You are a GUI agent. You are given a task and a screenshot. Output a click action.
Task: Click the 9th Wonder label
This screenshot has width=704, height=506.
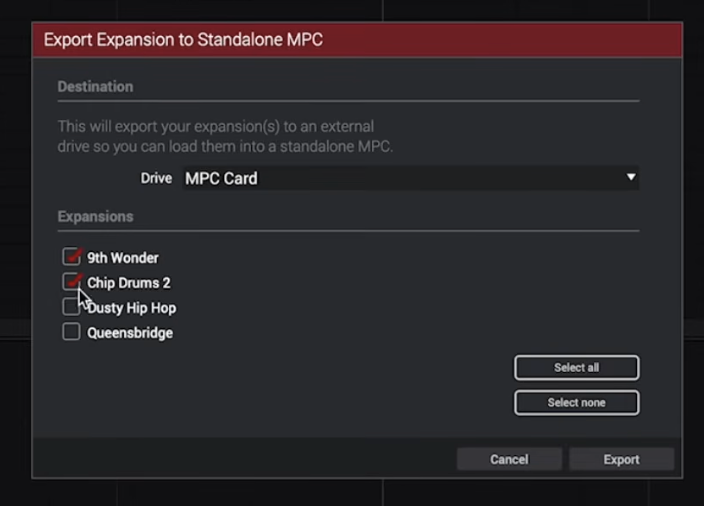[123, 258]
